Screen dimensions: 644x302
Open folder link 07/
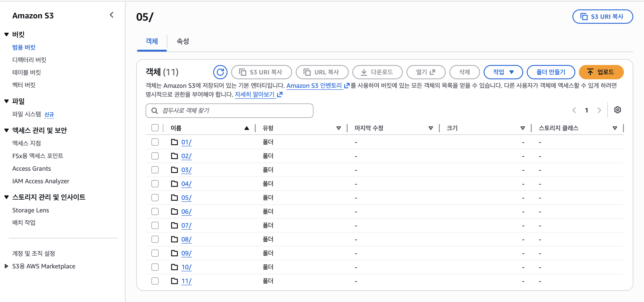(186, 225)
